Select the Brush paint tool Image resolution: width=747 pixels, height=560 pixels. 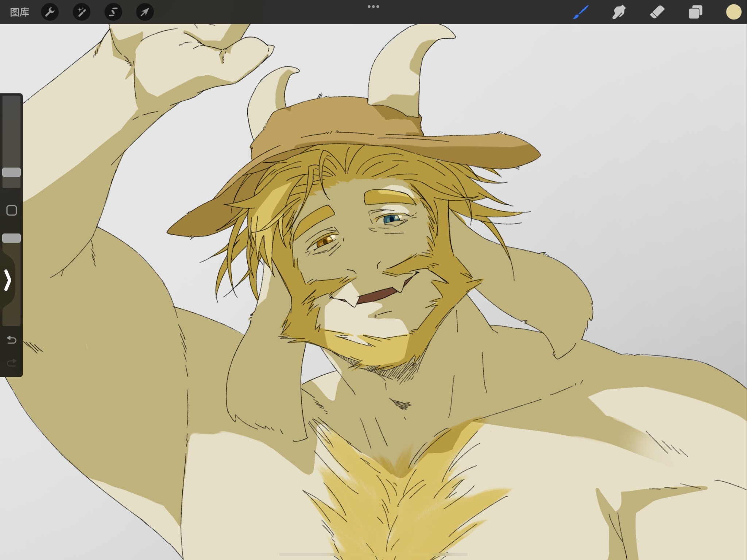click(x=581, y=12)
